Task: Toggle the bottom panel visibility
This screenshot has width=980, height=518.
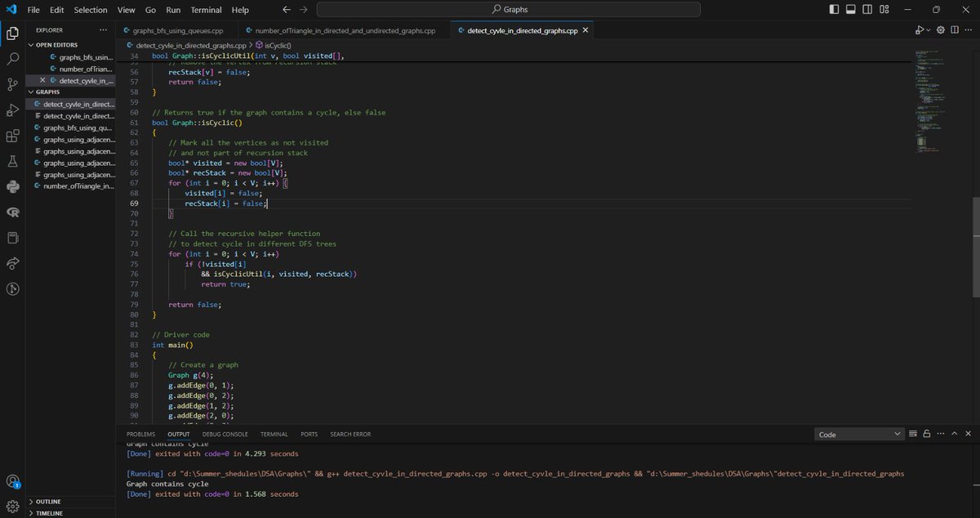Action: pos(850,10)
